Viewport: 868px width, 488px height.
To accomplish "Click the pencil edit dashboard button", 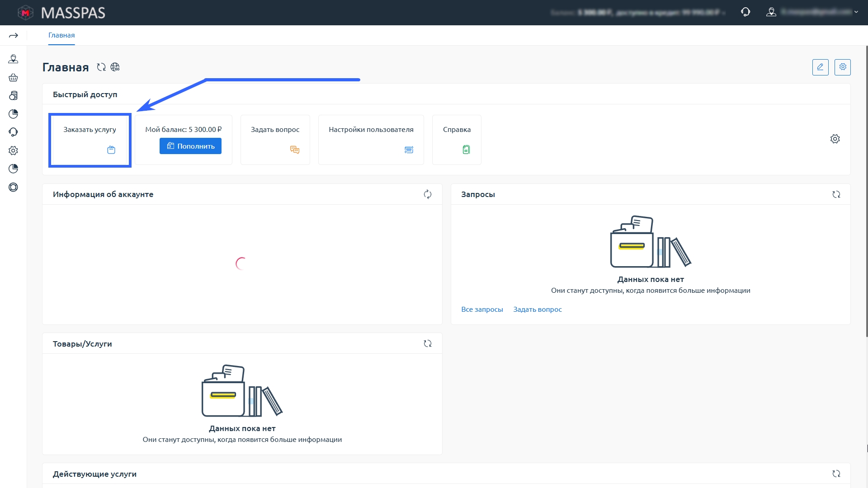I will (x=820, y=67).
